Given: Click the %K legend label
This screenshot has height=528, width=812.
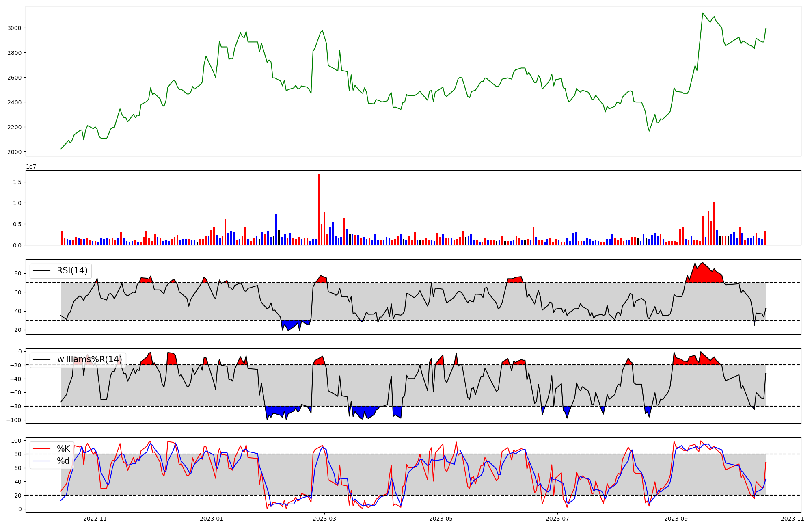Looking at the screenshot, I should 63,449.
